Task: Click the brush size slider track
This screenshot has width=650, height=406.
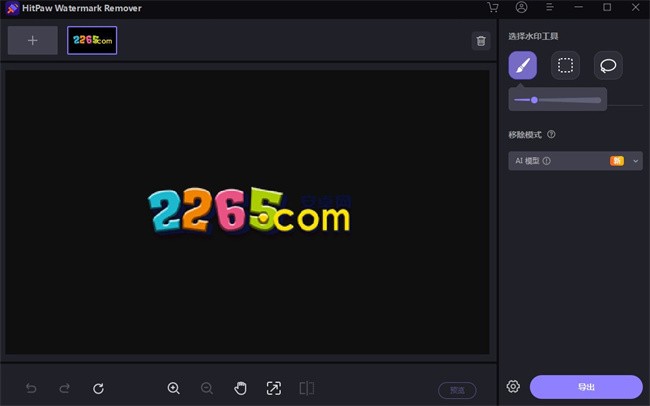Action: [557, 100]
